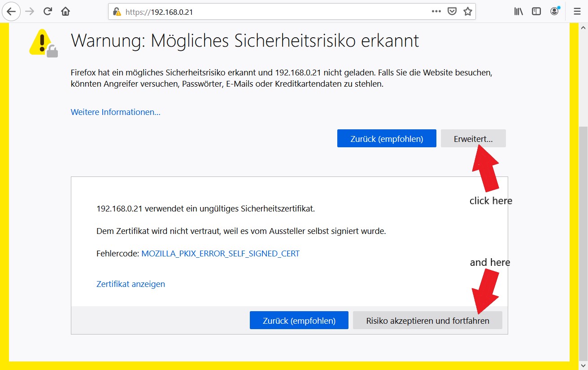The height and width of the screenshot is (370, 588).
Task: Toggle the sidebar view icon
Action: point(536,12)
